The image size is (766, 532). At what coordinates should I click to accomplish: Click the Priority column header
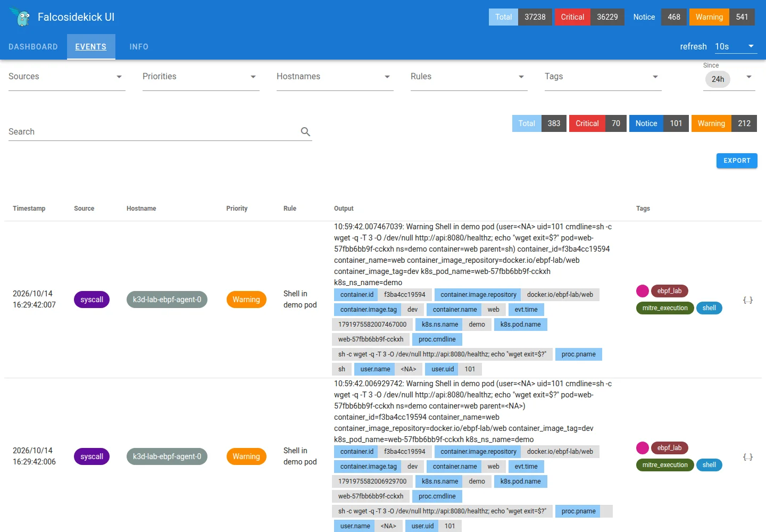237,209
